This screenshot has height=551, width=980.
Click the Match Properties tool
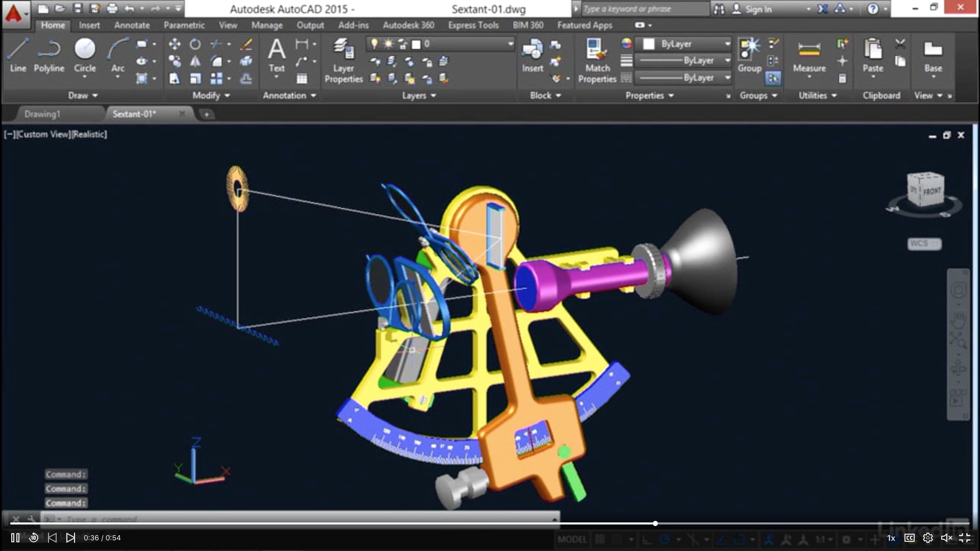click(x=597, y=60)
